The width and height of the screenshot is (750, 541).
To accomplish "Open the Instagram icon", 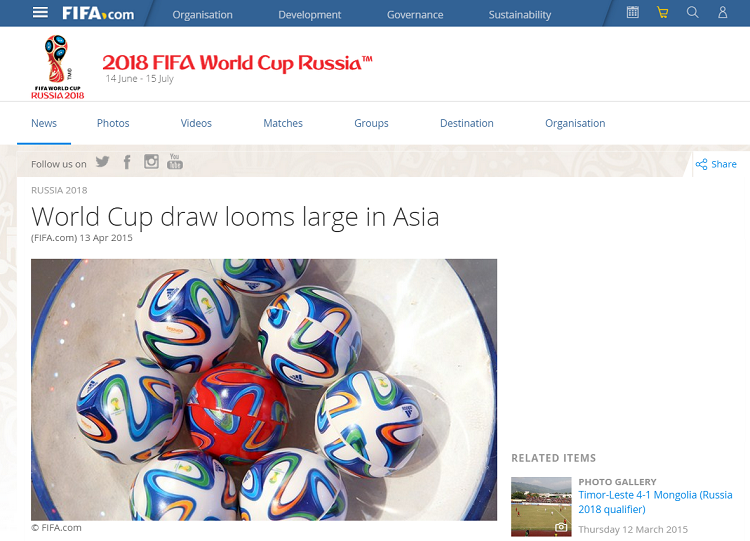I will pyautogui.click(x=151, y=162).
